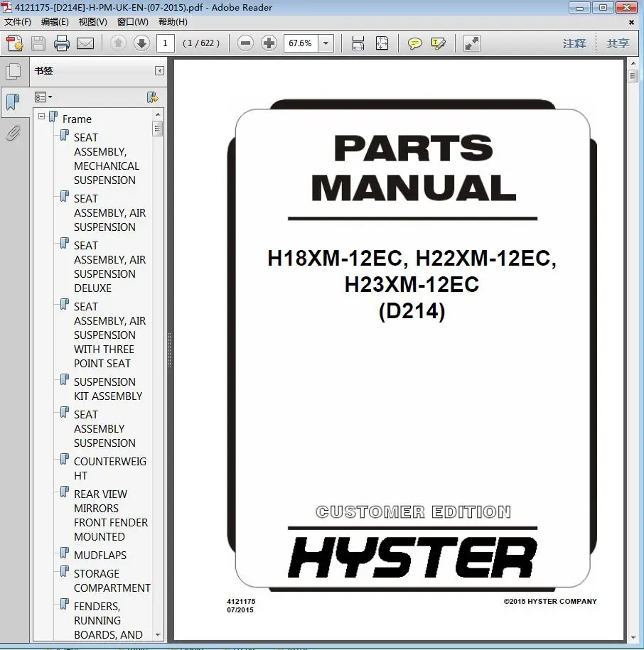The width and height of the screenshot is (644, 650).
Task: Click the PDF icon in the title bar
Action: coord(6,7)
